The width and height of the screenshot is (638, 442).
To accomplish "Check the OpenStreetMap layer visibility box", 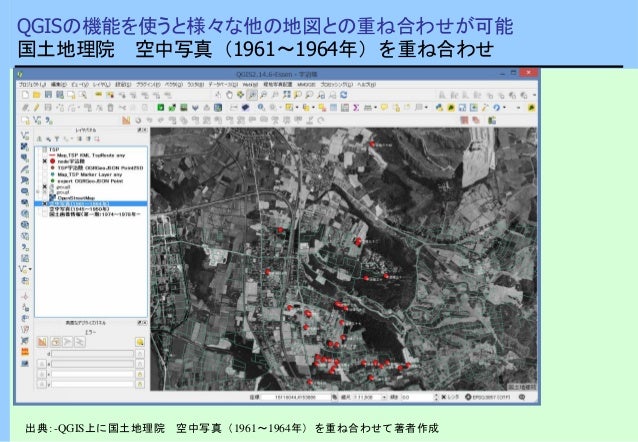I will [x=45, y=198].
